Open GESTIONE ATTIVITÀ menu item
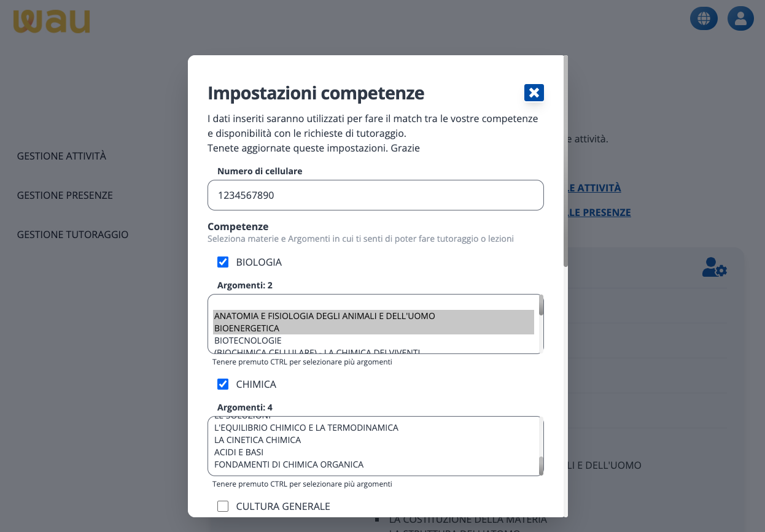 click(61, 156)
